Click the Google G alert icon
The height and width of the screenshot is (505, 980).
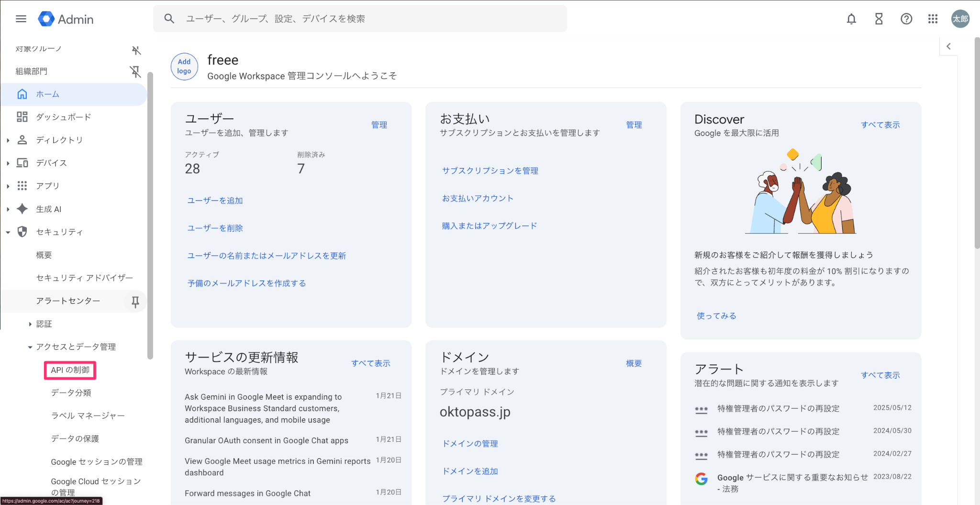[x=702, y=479]
